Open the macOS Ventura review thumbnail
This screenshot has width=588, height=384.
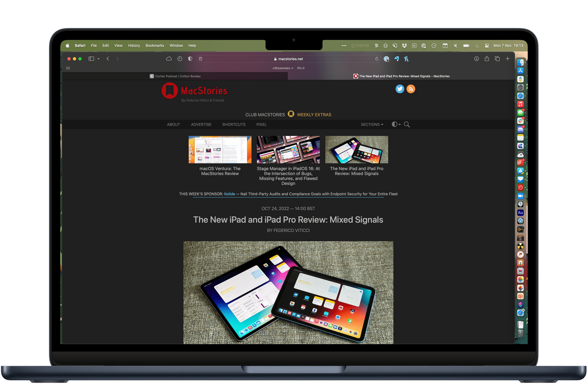point(220,149)
